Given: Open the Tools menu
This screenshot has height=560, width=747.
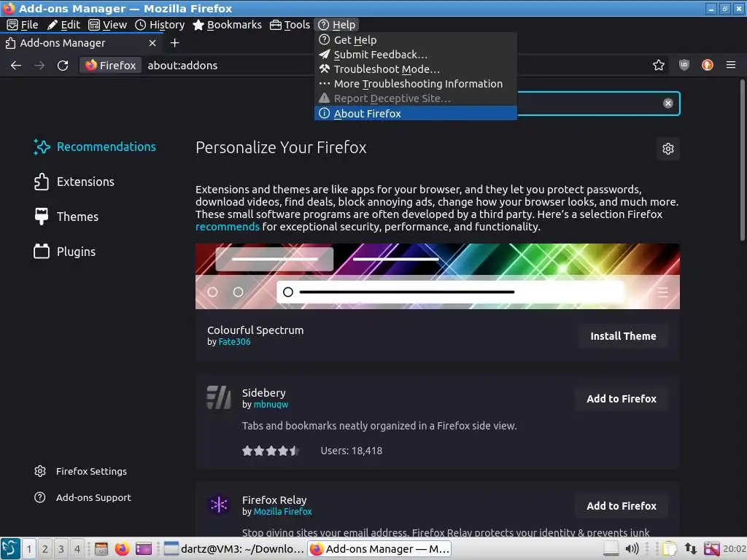Looking at the screenshot, I should (290, 25).
